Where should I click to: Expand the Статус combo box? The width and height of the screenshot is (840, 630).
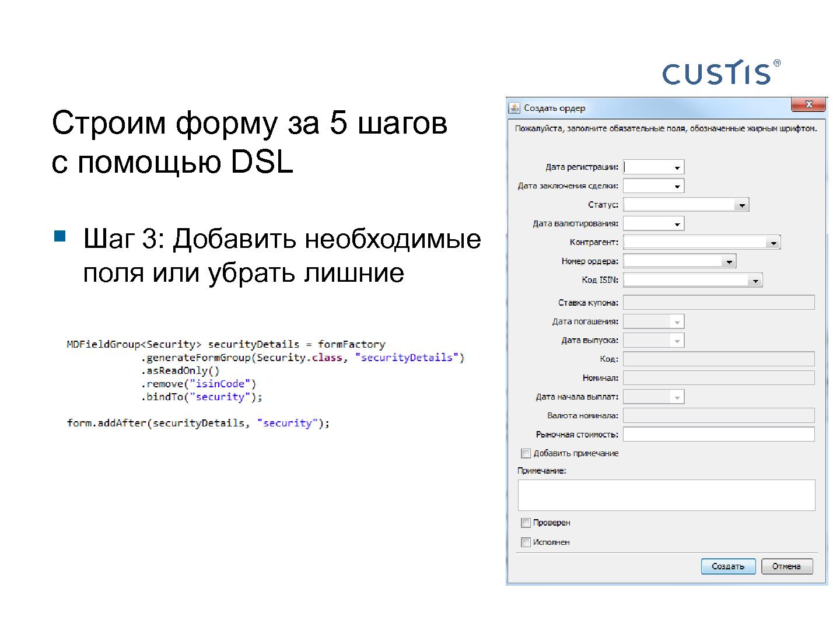741,205
